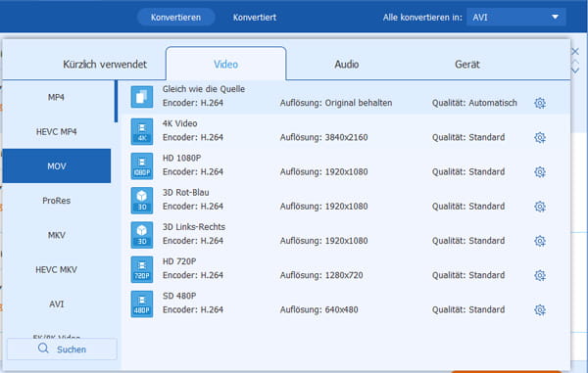
Task: Click Auflösung: 1280x720 text
Action: (321, 275)
